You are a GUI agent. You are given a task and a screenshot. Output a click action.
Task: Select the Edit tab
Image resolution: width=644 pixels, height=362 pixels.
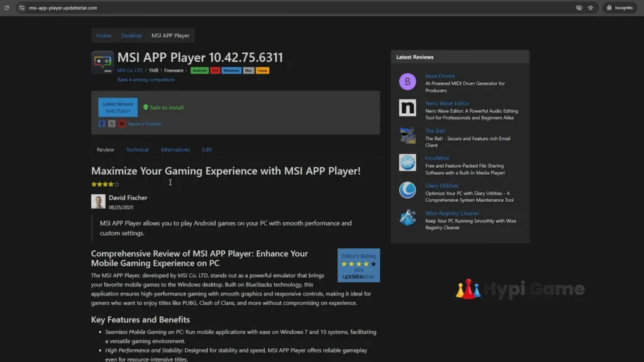(207, 150)
